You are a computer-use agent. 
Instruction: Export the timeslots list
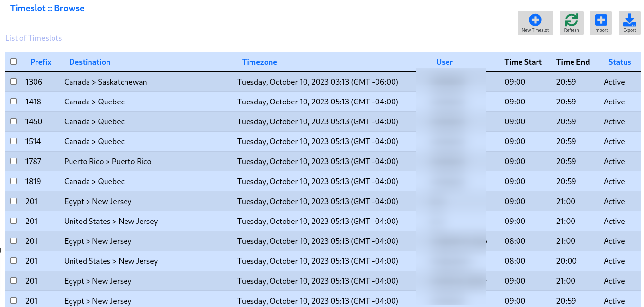(x=629, y=23)
